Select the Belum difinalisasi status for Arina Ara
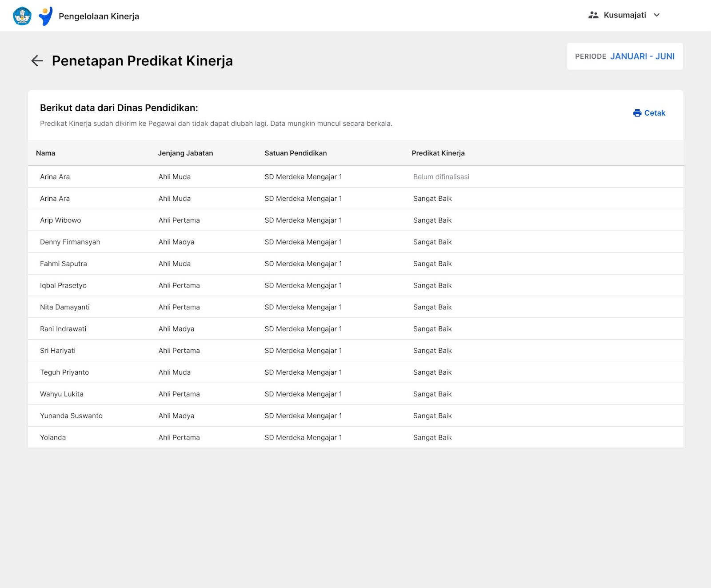Viewport: 711px width, 588px height. 441,177
